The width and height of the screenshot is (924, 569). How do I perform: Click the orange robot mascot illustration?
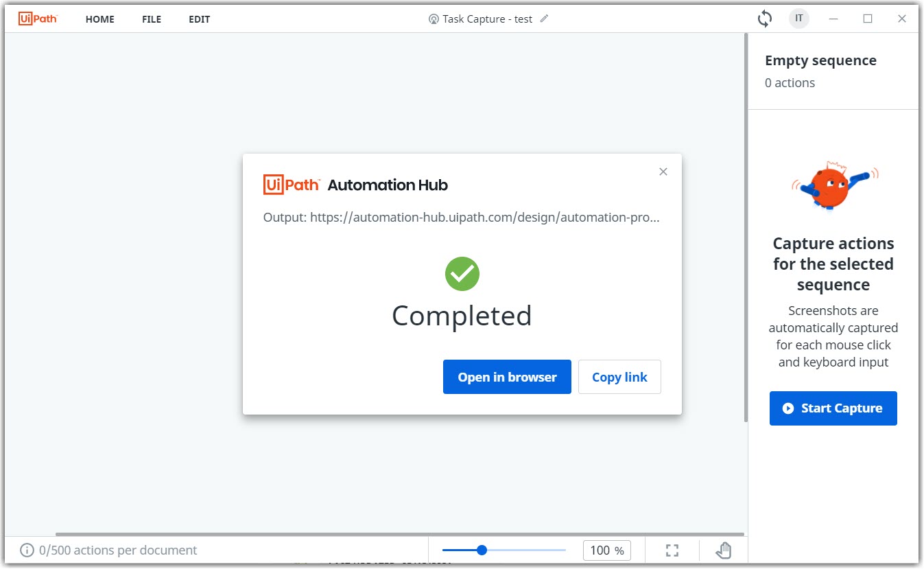click(834, 186)
